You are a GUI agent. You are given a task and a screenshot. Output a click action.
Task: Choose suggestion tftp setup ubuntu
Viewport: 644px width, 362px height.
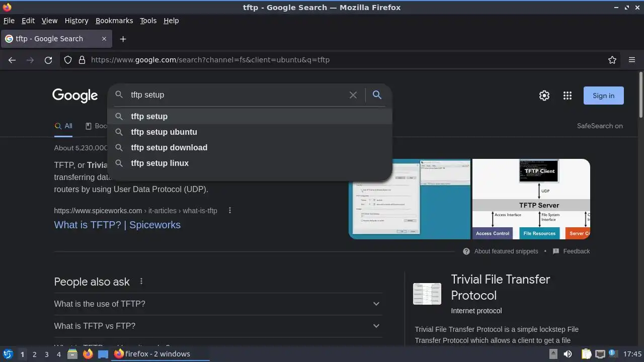pyautogui.click(x=250, y=132)
